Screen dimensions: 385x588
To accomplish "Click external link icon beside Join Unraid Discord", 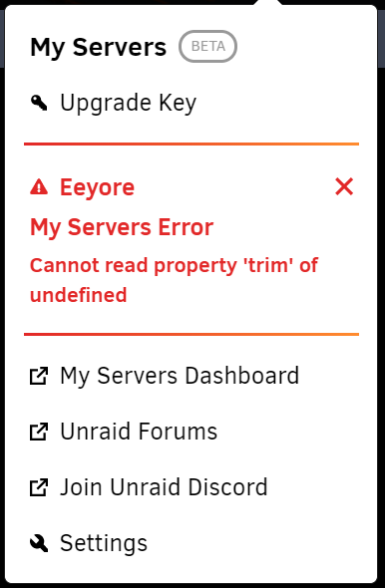I will coord(39,487).
